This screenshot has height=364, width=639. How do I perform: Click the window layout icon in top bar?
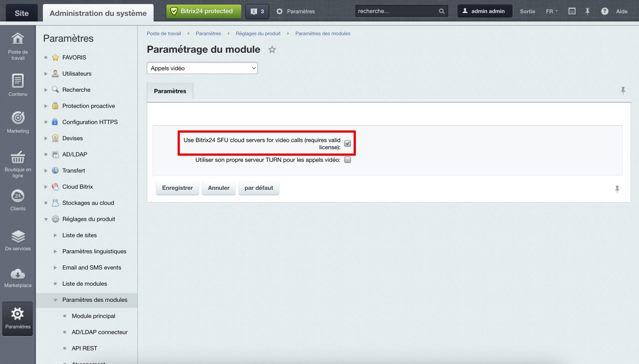point(572,11)
